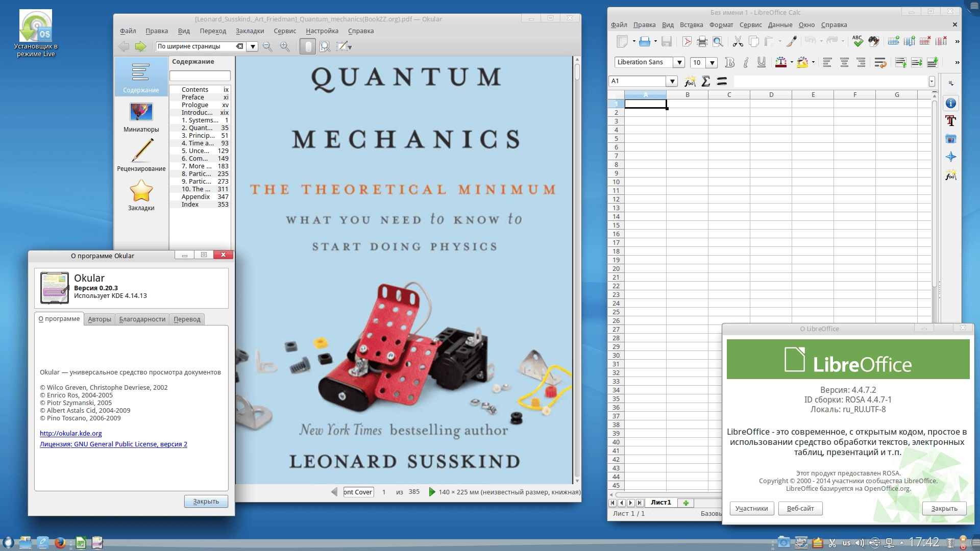The width and height of the screenshot is (980, 551).
Task: Click the volume speaker tray icon
Action: (860, 543)
